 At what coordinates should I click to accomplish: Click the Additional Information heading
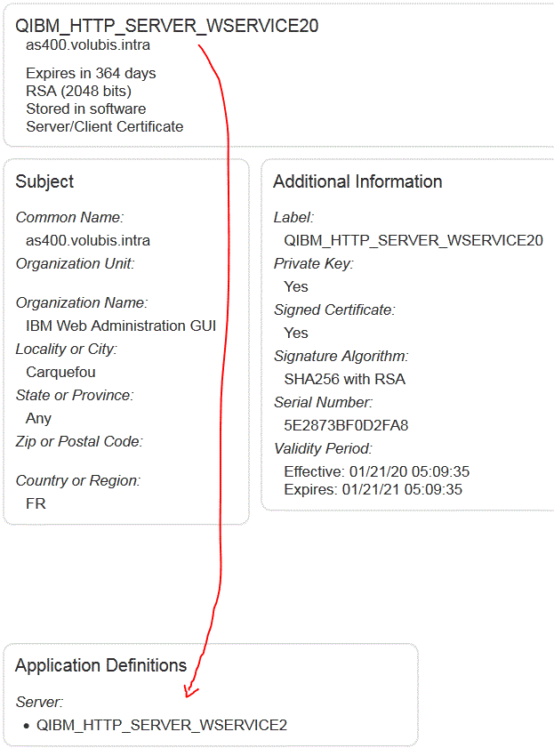pos(357,181)
